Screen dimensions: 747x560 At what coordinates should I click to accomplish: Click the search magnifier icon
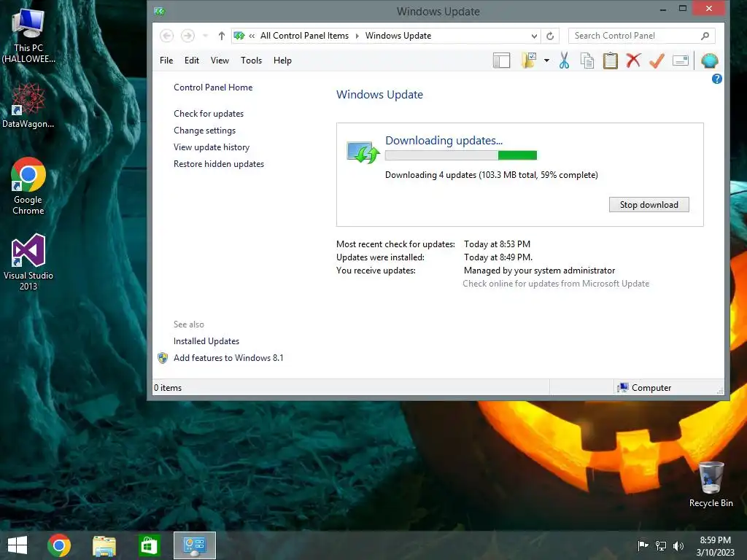click(705, 36)
